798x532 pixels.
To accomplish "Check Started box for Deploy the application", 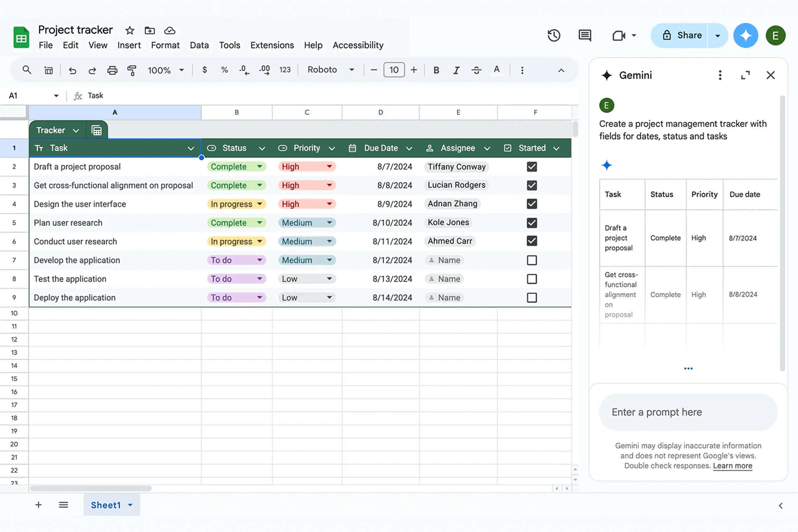I will 532,298.
